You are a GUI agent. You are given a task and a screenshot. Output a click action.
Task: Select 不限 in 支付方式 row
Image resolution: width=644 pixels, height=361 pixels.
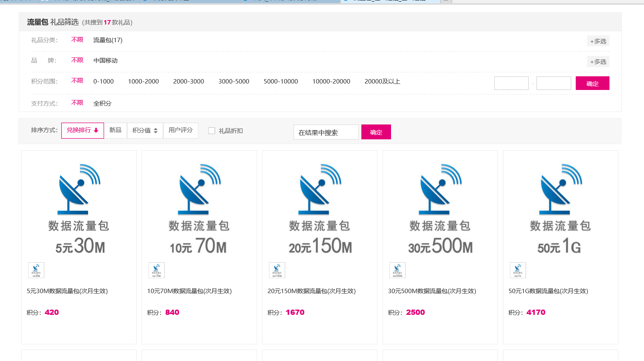tap(77, 103)
